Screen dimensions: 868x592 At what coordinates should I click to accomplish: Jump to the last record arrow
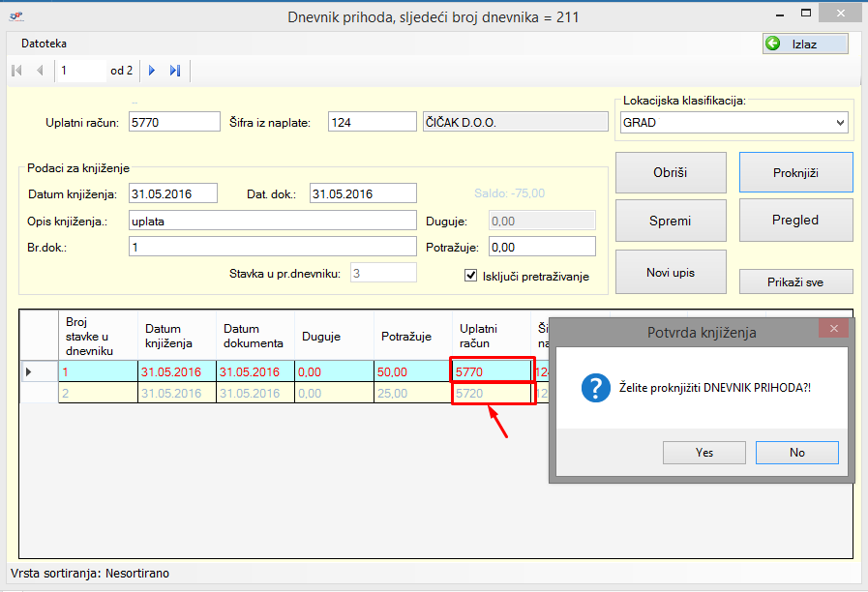pyautogui.click(x=175, y=71)
